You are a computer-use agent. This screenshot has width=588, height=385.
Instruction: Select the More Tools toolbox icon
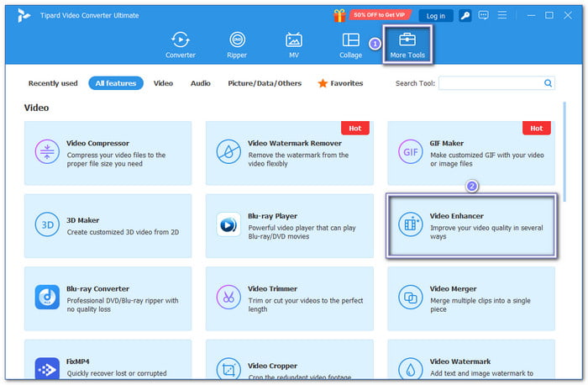407,40
